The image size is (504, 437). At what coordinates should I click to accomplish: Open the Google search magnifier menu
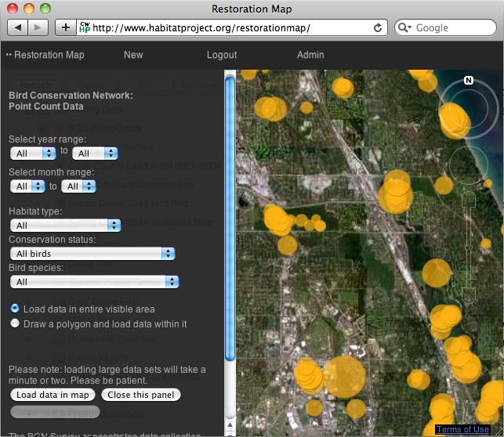[x=404, y=27]
